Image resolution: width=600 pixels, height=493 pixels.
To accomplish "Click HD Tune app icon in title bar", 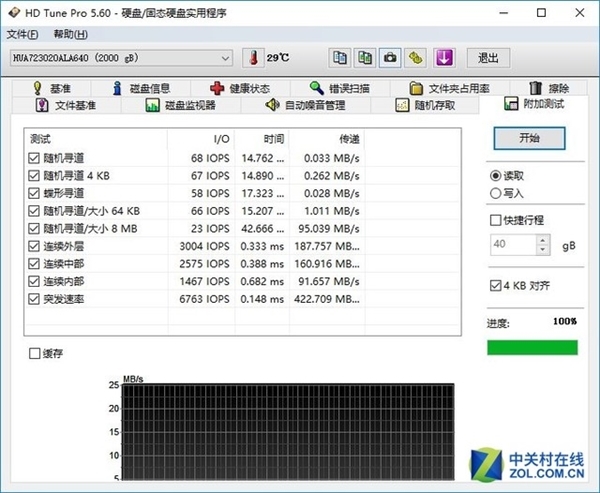I will (x=14, y=13).
